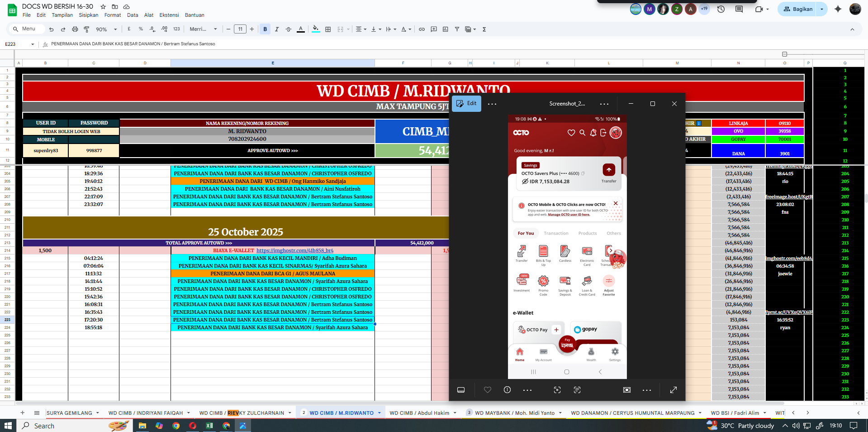Screen dimensions: 868x432
Task: Open version history clock icon
Action: point(721,9)
